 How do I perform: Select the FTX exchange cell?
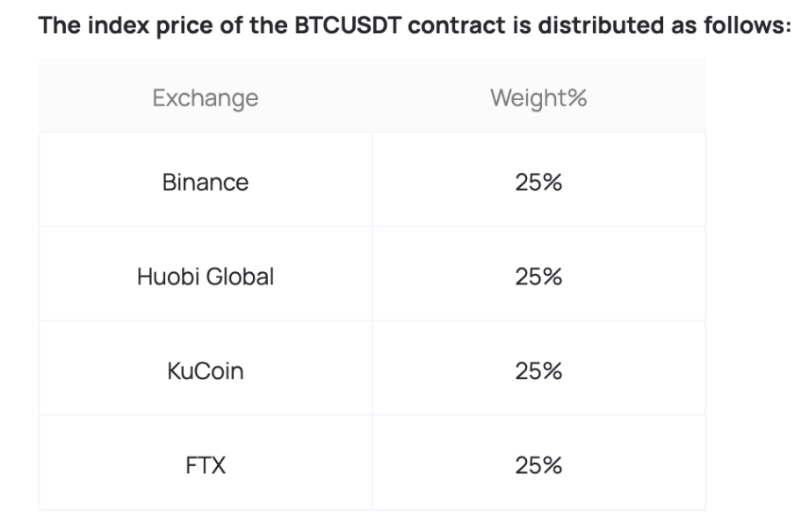(205, 465)
